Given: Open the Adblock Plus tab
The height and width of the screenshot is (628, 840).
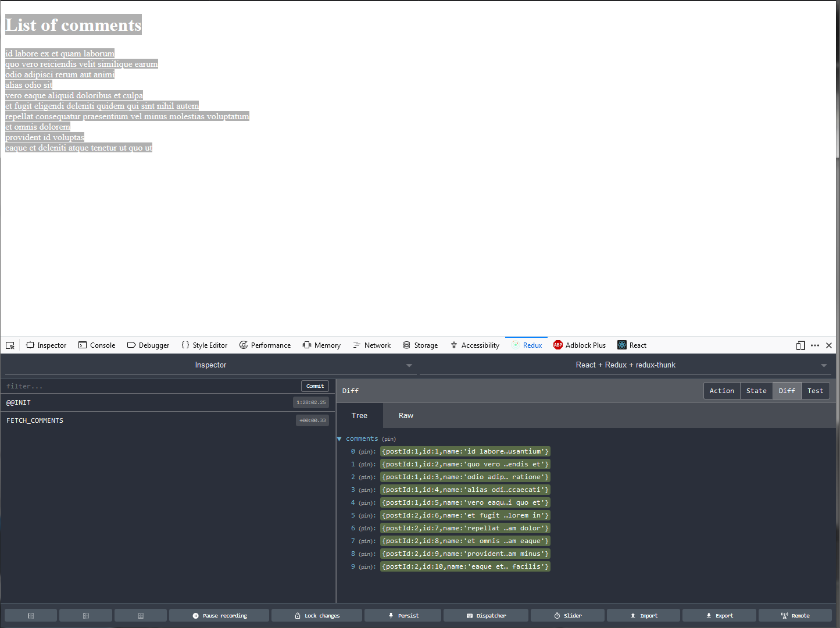Looking at the screenshot, I should click(x=580, y=345).
